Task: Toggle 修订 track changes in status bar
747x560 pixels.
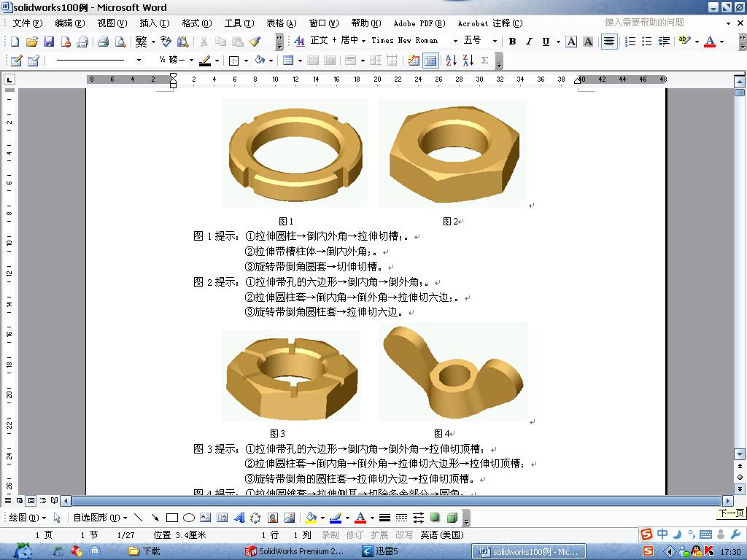Action: click(355, 534)
